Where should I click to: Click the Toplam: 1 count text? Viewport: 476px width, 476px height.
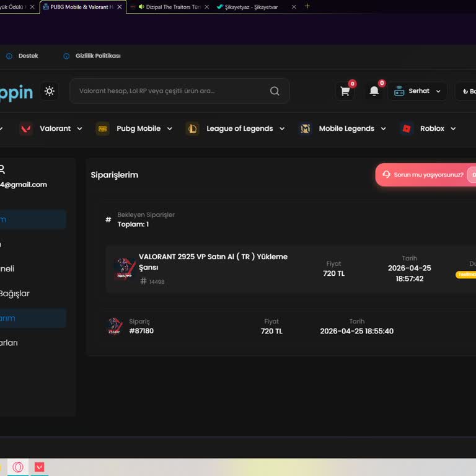133,224
